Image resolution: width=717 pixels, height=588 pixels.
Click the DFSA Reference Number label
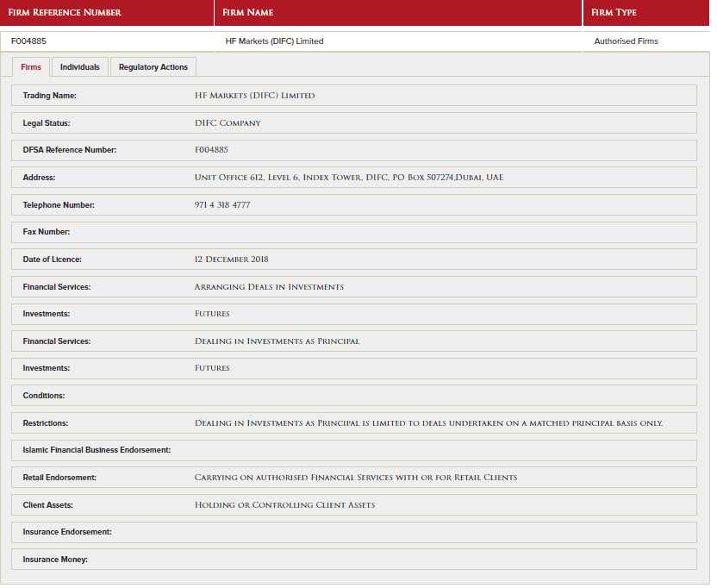click(70, 150)
